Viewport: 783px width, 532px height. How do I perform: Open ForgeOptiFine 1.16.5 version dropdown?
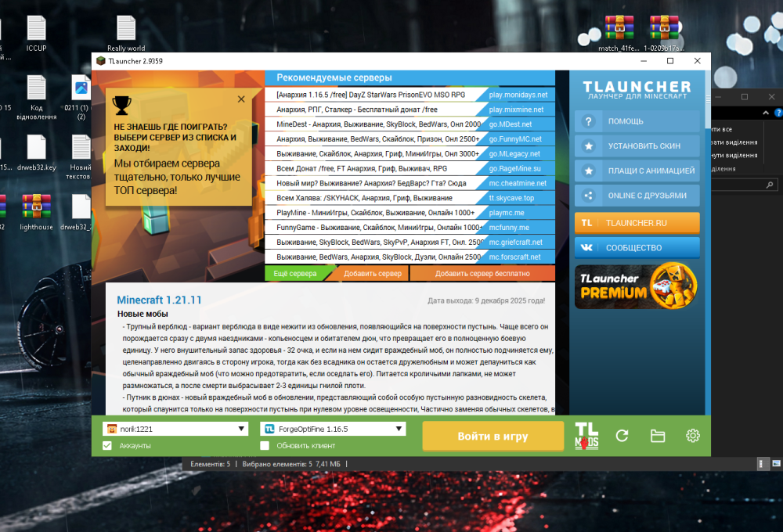point(333,429)
